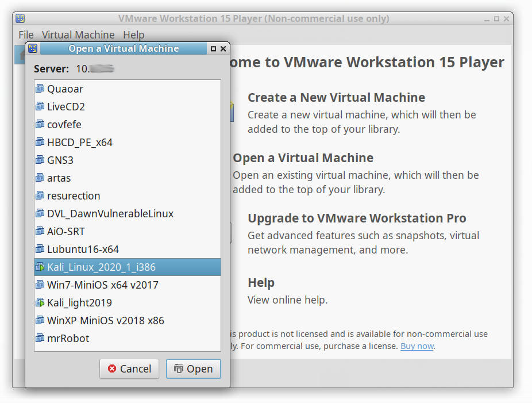
Task: Maximize the Open a Virtual Machine dialog
Action: click(213, 48)
